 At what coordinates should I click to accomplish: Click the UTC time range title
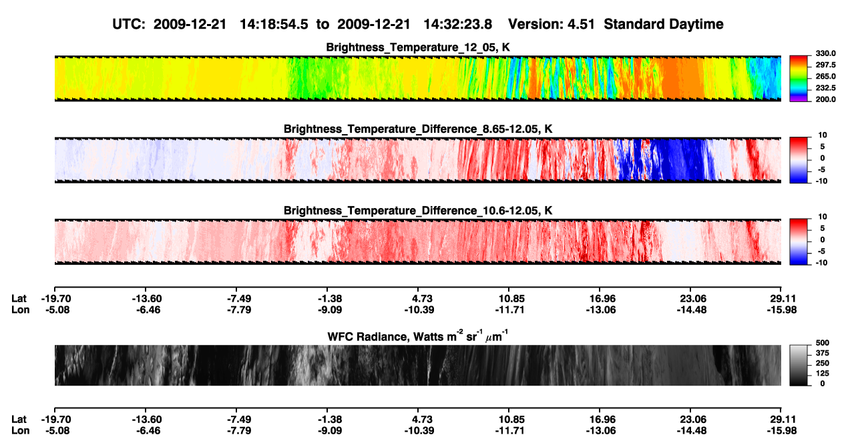(x=419, y=24)
